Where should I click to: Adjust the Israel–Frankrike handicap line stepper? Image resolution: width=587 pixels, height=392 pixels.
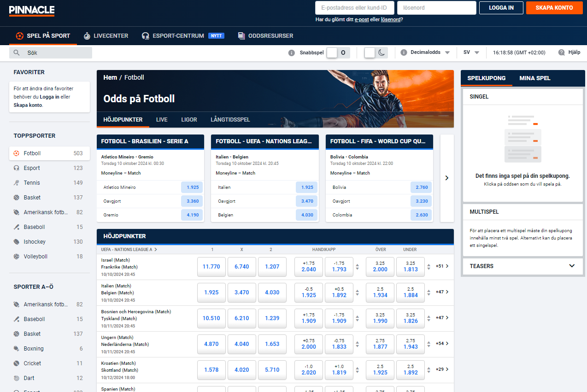tap(358, 267)
